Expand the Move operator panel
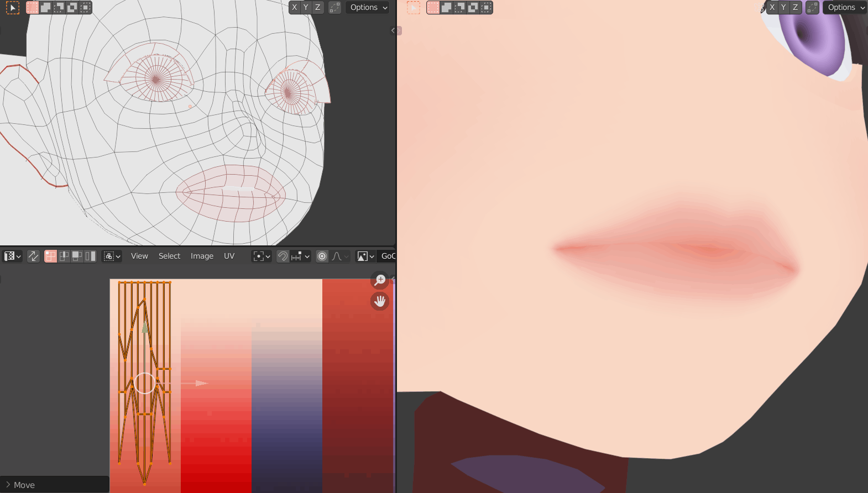The height and width of the screenshot is (493, 868). pos(8,485)
